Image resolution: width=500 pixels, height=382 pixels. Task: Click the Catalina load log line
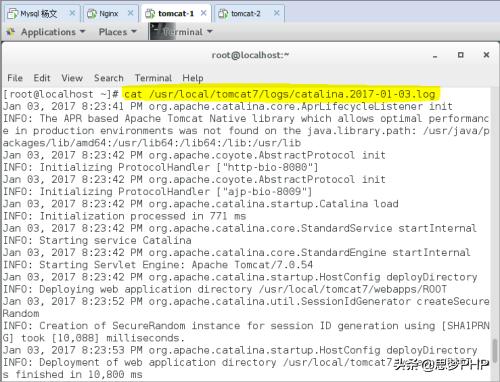(x=201, y=204)
